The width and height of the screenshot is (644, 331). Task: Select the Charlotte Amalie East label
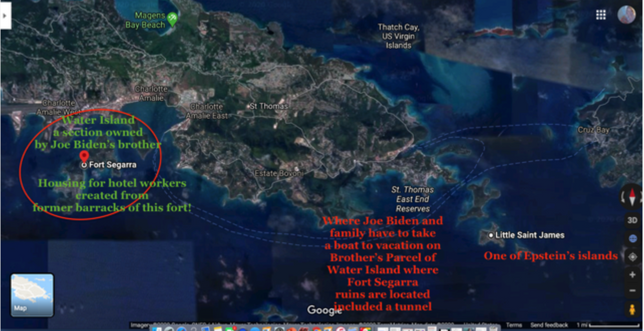207,111
